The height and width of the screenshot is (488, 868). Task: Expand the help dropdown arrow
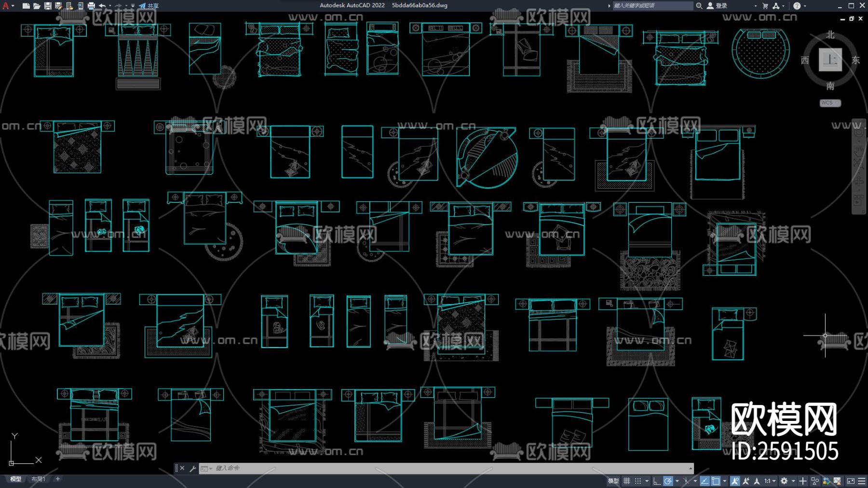point(805,6)
